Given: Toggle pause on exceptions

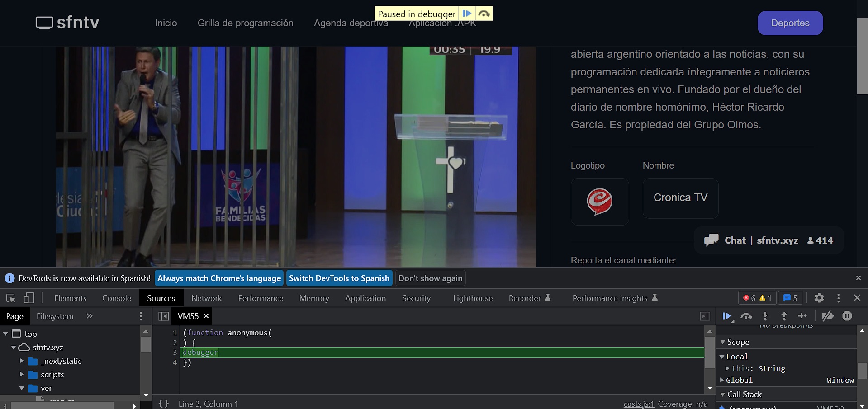Looking at the screenshot, I should click(x=847, y=316).
